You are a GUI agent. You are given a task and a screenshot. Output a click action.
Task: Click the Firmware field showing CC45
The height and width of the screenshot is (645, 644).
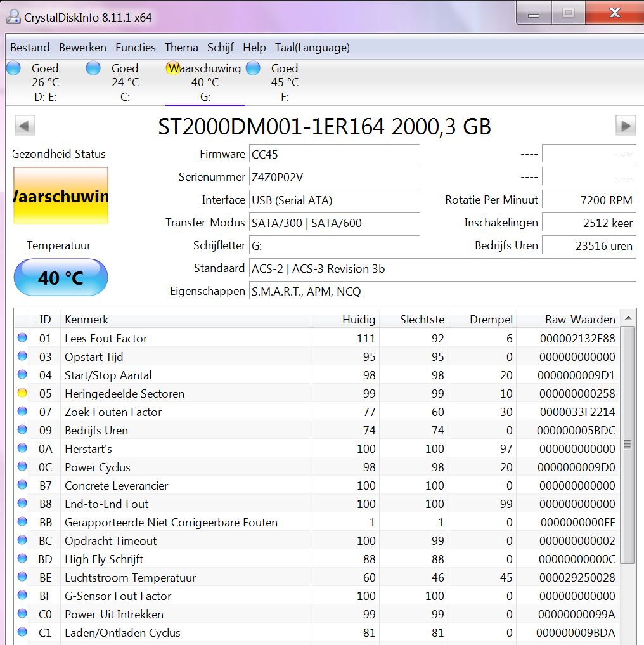coord(334,155)
